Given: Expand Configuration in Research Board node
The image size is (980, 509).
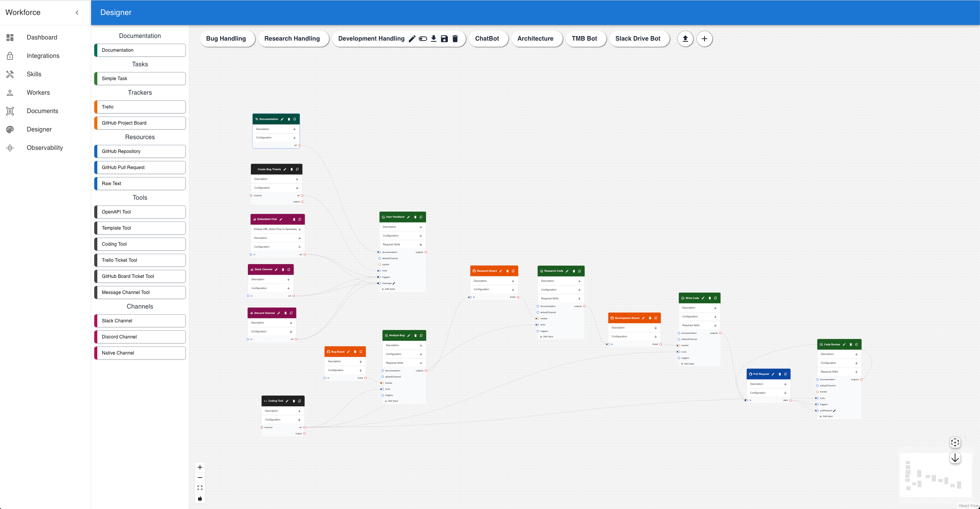Looking at the screenshot, I should (x=513, y=289).
